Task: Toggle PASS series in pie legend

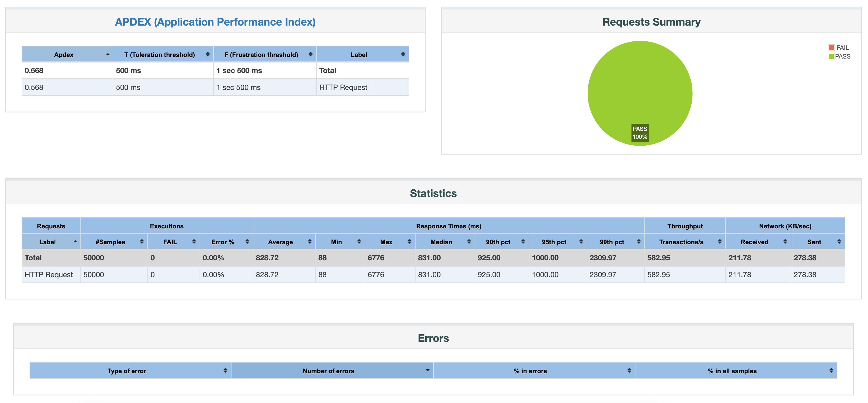Action: [x=842, y=57]
